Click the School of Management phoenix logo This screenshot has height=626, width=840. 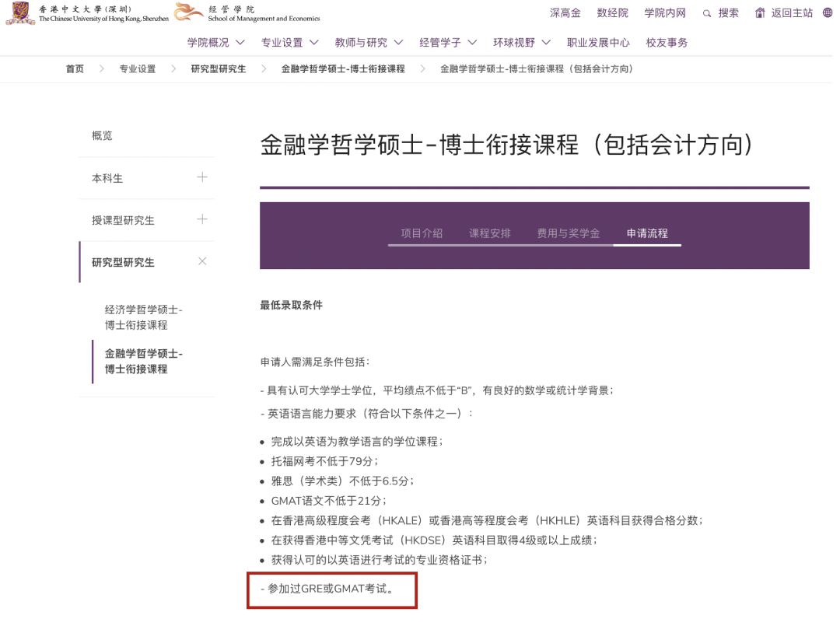(x=186, y=12)
